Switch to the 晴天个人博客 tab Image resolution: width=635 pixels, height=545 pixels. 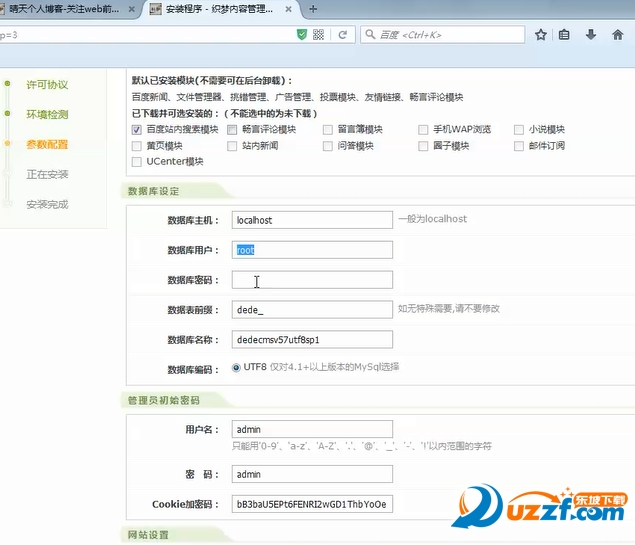coord(65,9)
